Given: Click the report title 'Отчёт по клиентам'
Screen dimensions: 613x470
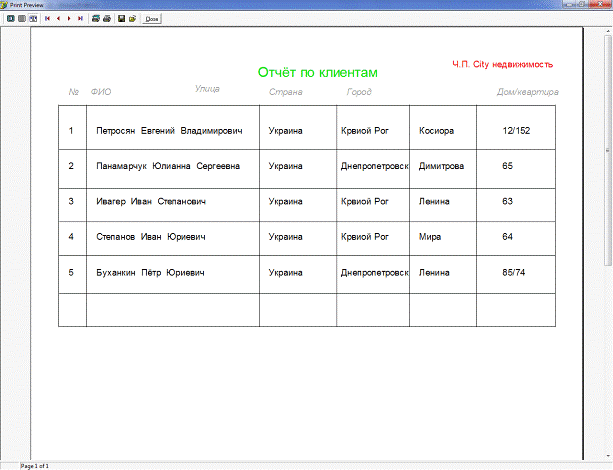Looking at the screenshot, I should click(318, 73).
